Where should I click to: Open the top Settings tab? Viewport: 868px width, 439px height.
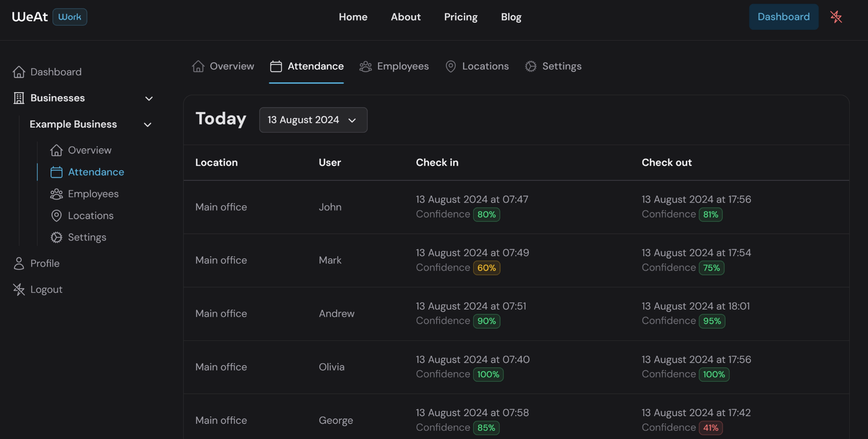(553, 66)
